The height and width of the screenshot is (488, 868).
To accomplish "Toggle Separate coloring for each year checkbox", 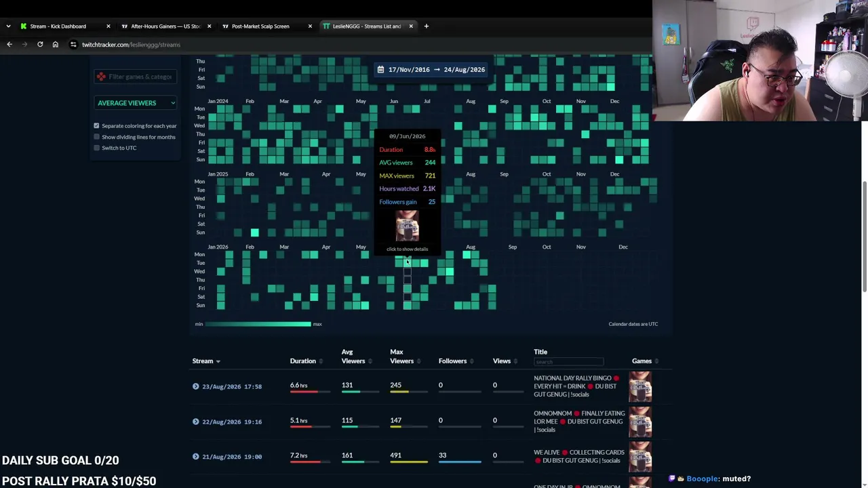I will tap(96, 126).
